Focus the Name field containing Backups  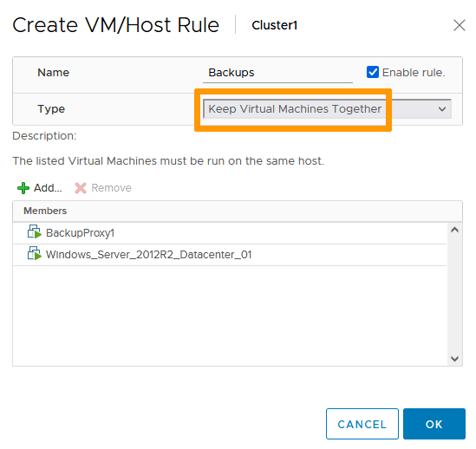point(277,73)
